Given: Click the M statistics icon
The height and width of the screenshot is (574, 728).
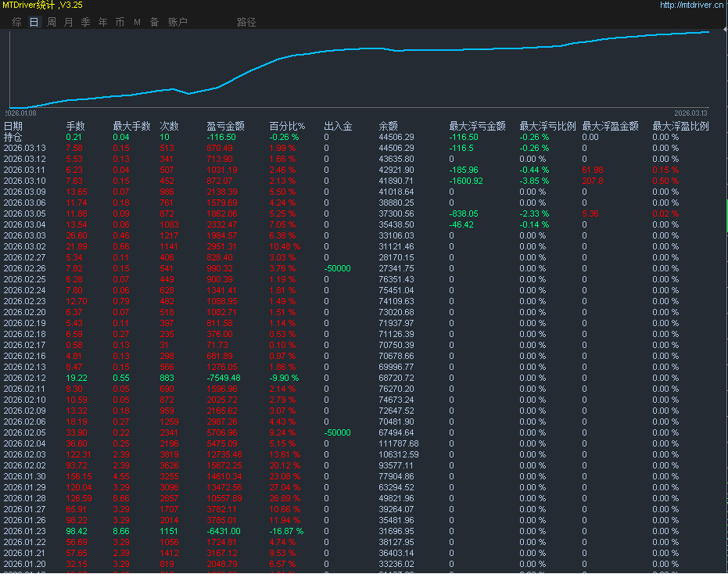Looking at the screenshot, I should tap(137, 22).
